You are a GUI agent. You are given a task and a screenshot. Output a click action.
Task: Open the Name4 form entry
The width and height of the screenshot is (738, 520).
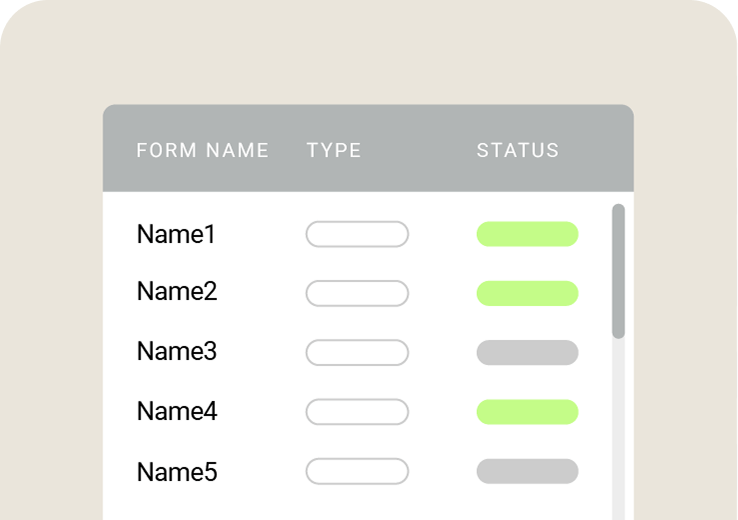(177, 411)
